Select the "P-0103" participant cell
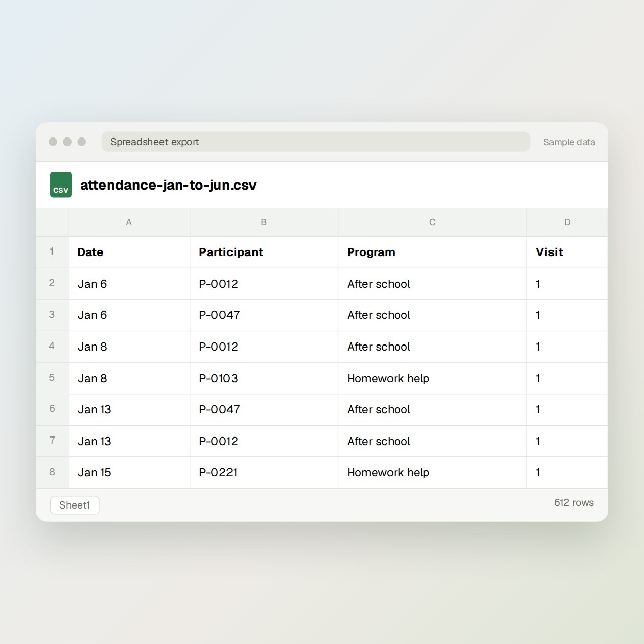 (264, 378)
